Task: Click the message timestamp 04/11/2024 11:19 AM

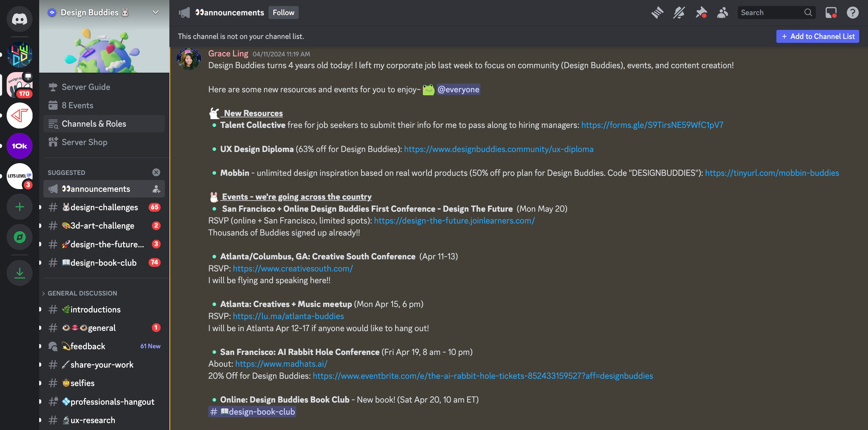Action: (281, 54)
